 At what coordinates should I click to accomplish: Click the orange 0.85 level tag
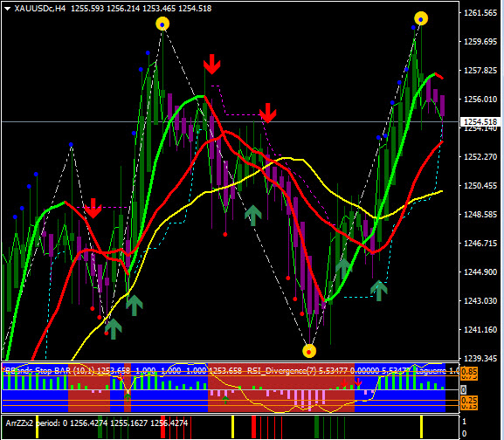click(469, 372)
